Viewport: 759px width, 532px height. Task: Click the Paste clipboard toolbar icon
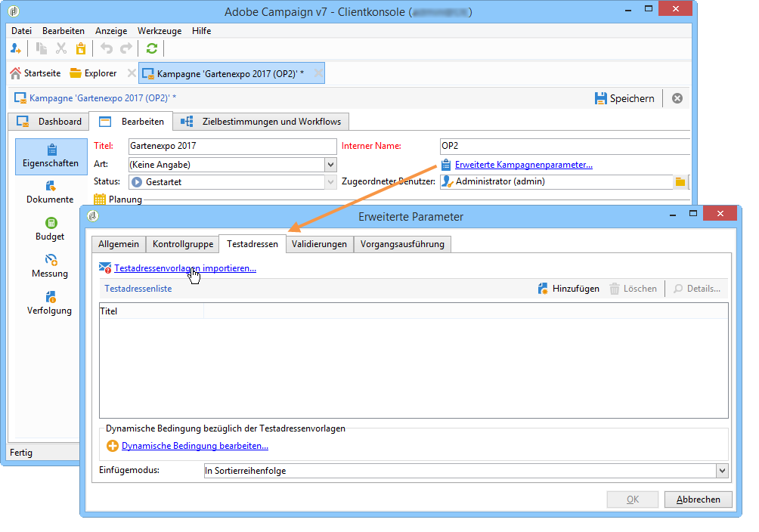tap(81, 48)
